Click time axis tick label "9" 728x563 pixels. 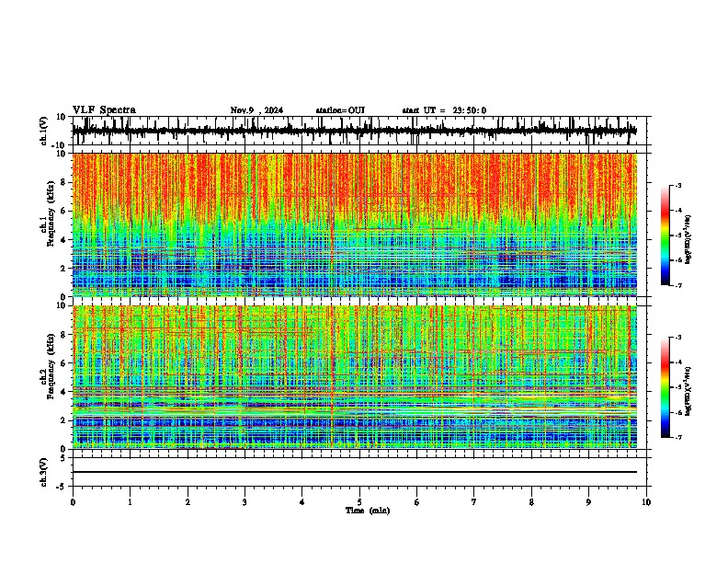click(x=588, y=502)
